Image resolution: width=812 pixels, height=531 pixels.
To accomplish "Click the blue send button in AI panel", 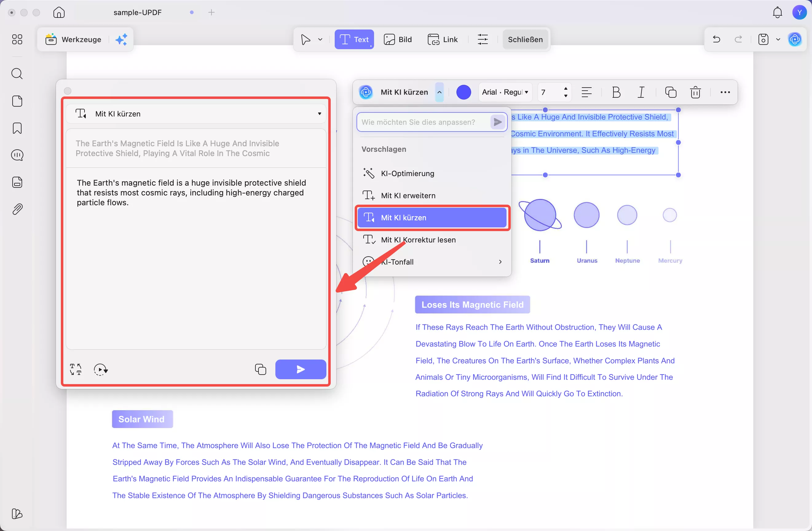I will tap(300, 369).
